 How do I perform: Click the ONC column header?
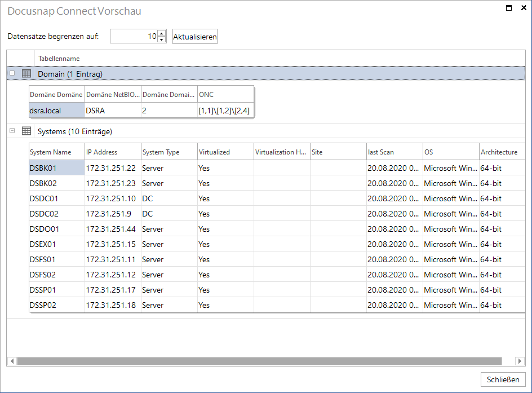click(225, 95)
